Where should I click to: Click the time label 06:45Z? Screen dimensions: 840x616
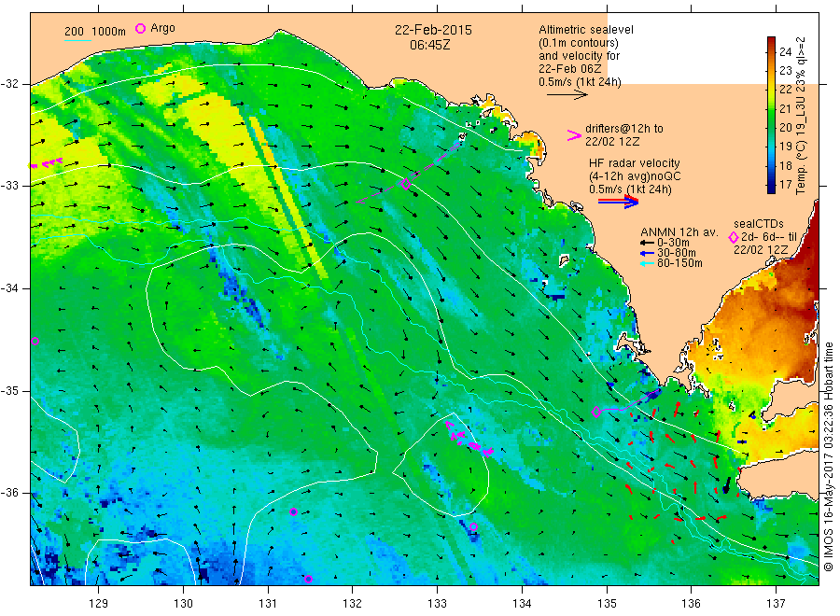(x=430, y=45)
